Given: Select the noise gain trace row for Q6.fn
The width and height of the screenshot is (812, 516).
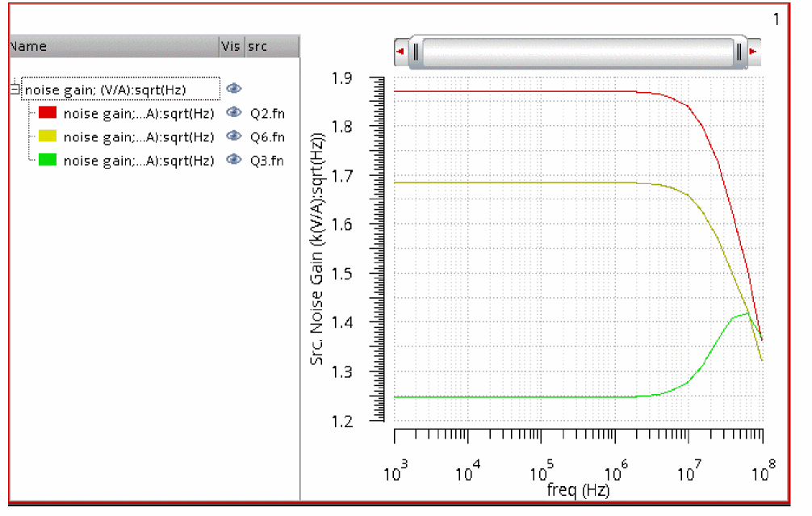Looking at the screenshot, I should click(x=139, y=137).
